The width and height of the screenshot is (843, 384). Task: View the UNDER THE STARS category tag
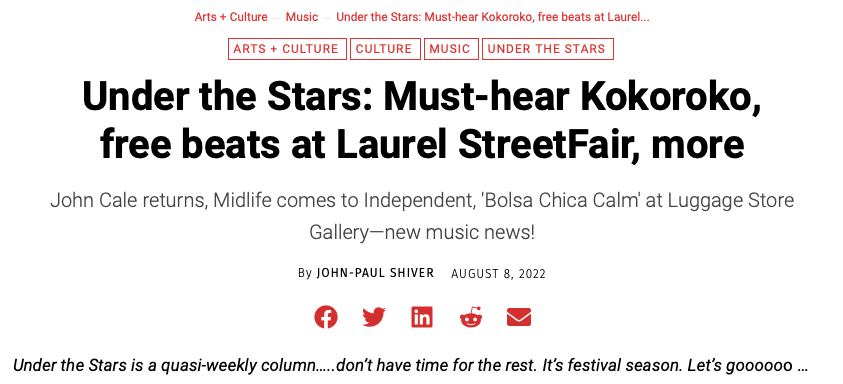[547, 49]
